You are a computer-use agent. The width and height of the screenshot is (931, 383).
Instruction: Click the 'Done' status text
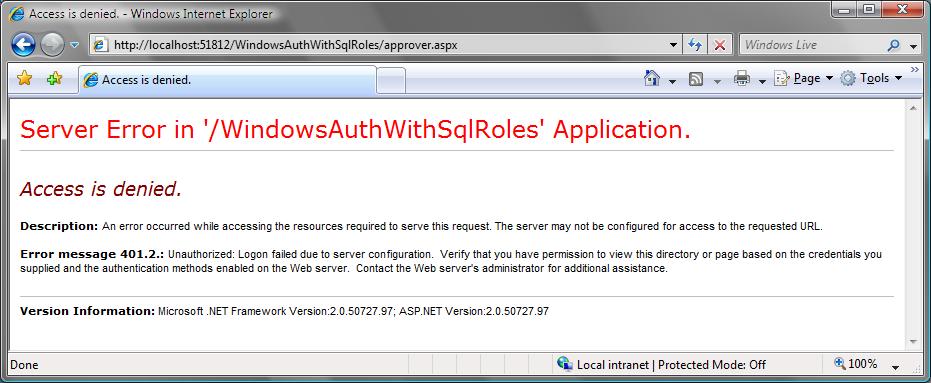tap(24, 365)
